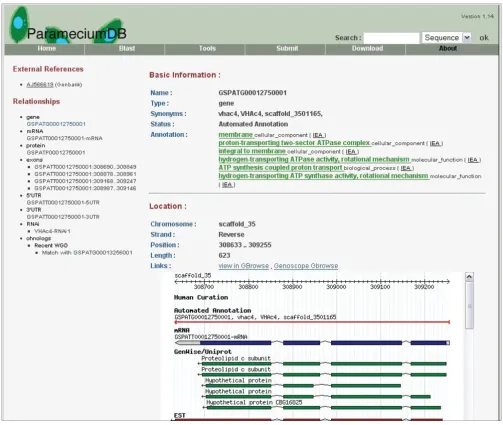Open the Tools menu item
503x425 pixels.
click(x=207, y=49)
